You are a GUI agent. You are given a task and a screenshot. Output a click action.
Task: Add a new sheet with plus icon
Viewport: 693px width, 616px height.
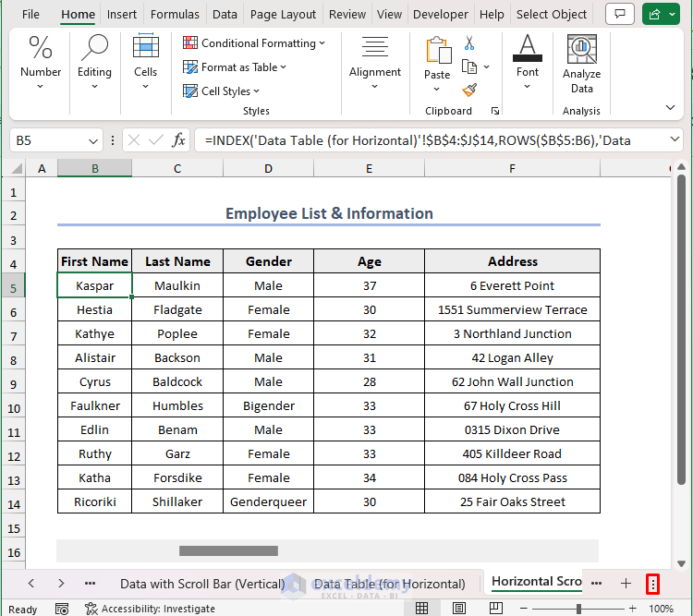pos(626,584)
